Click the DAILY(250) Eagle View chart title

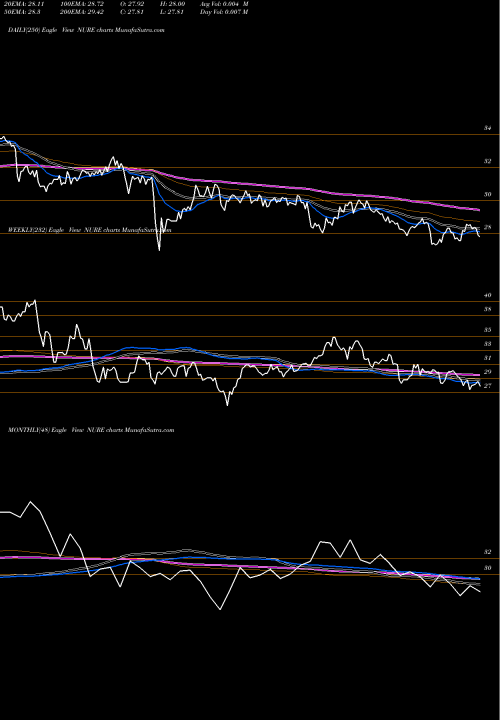click(86, 30)
